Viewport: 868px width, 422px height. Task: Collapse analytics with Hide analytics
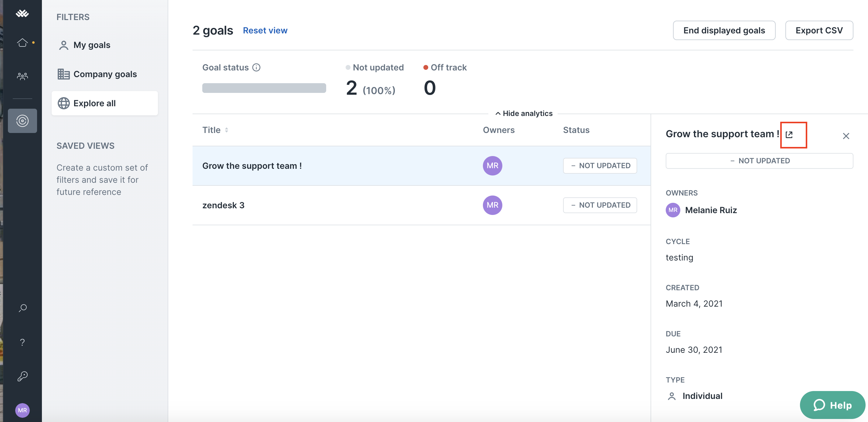point(523,114)
